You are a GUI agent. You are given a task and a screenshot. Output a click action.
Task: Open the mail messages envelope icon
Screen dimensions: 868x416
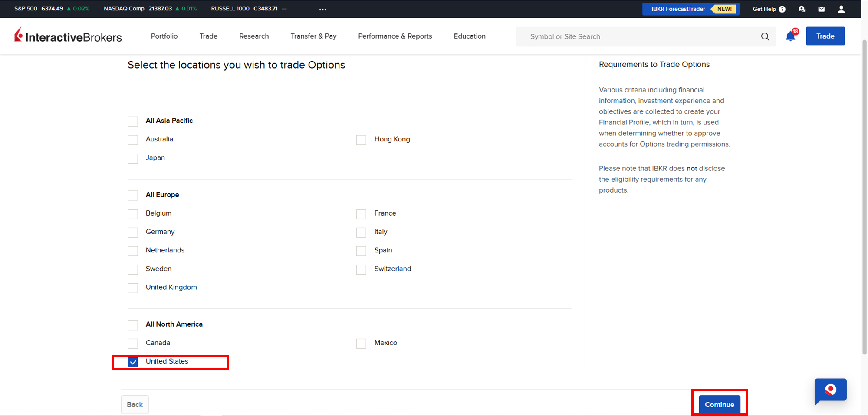pyautogui.click(x=821, y=9)
